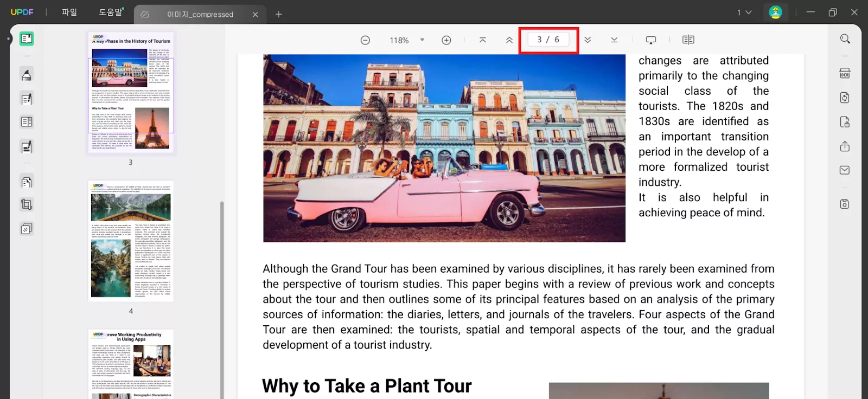This screenshot has height=399, width=868.
Task: Open the 도움말 menu
Action: [x=111, y=12]
